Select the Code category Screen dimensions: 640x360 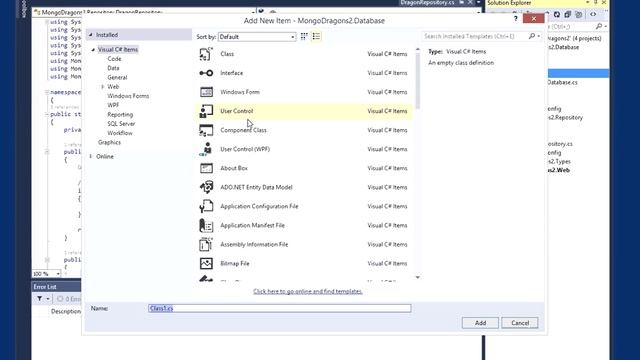(x=114, y=59)
